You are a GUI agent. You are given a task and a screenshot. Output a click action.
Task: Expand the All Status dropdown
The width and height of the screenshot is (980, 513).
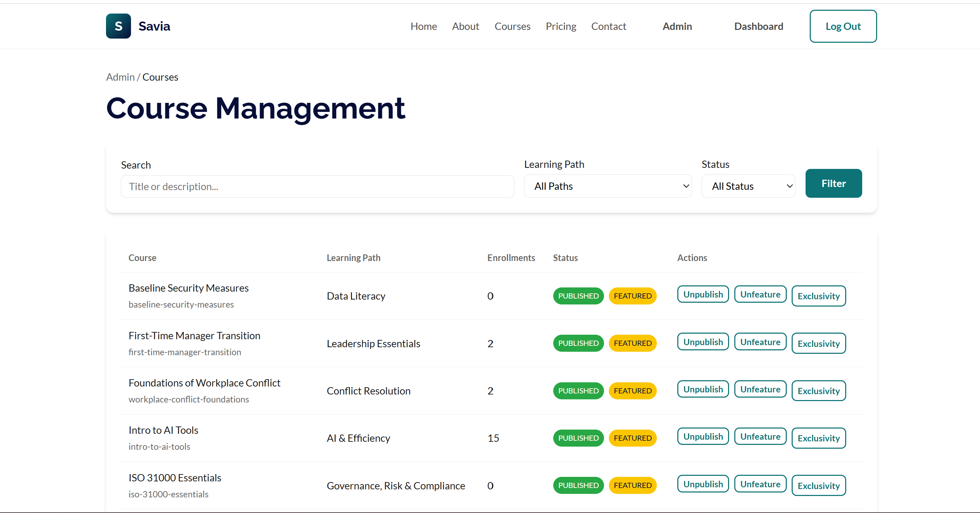[748, 186]
